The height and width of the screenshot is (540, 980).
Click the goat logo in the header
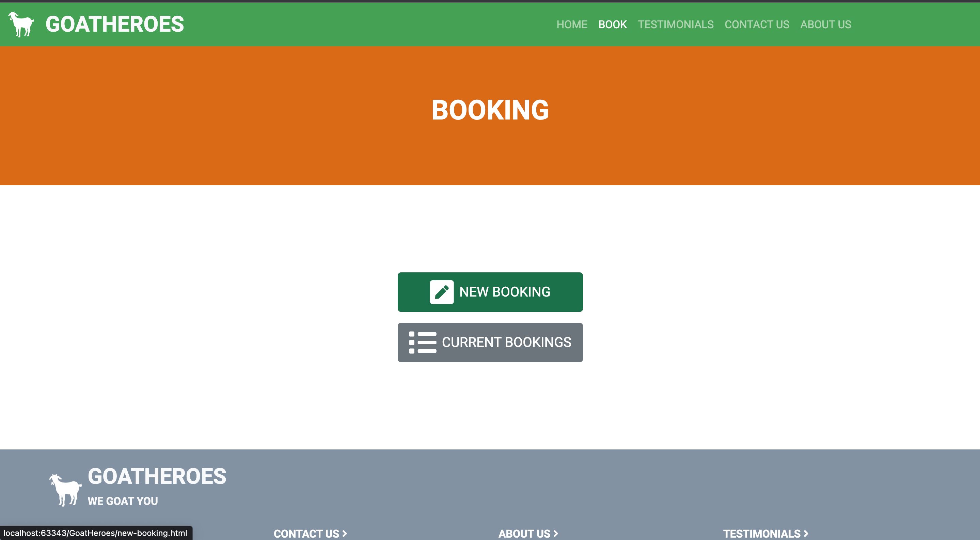[21, 24]
